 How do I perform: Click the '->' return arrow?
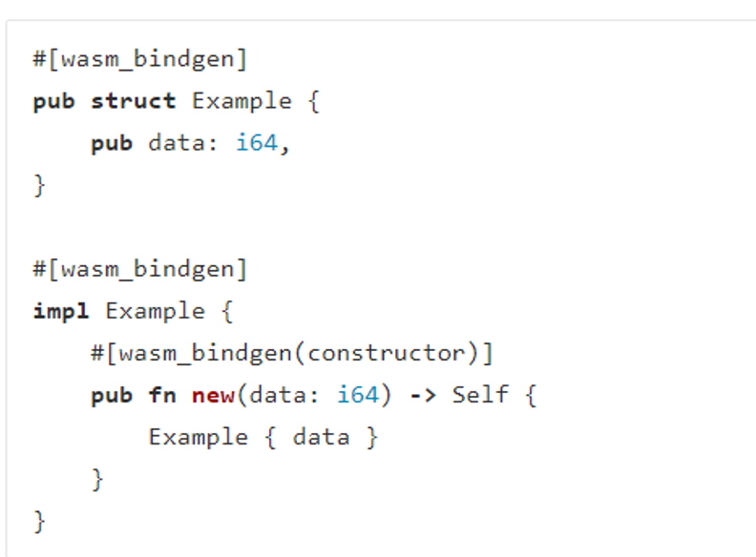[423, 396]
